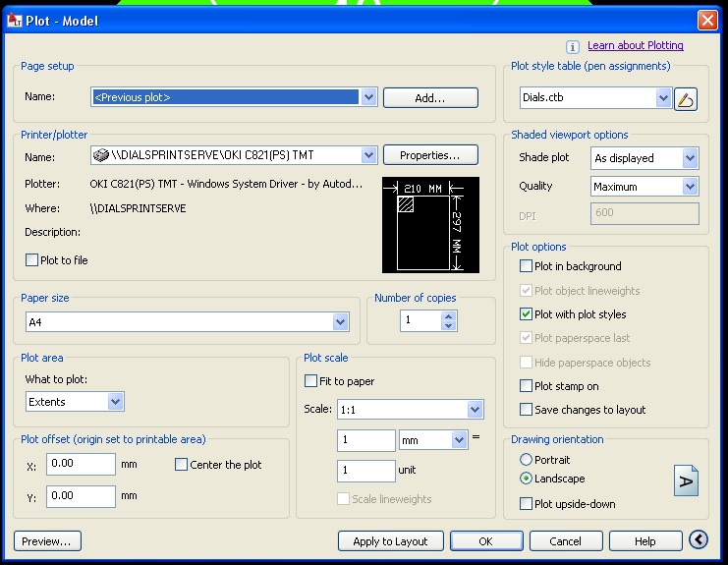Check the Fit to paper option

pos(311,381)
